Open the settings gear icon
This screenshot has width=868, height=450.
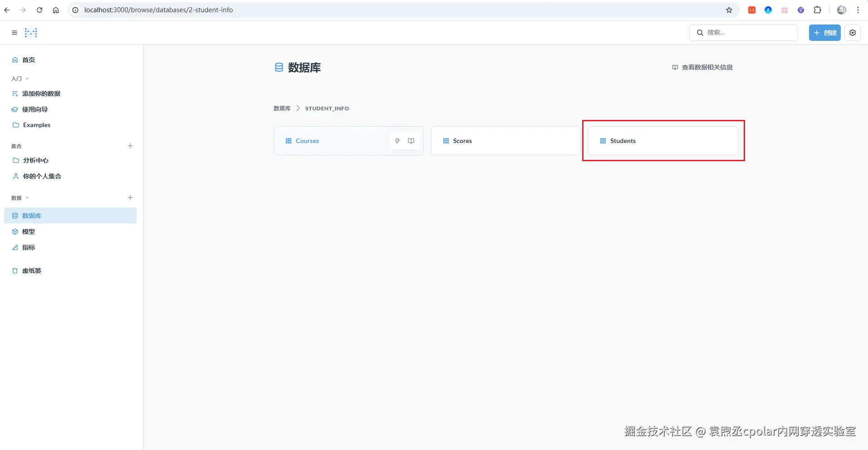(x=853, y=33)
